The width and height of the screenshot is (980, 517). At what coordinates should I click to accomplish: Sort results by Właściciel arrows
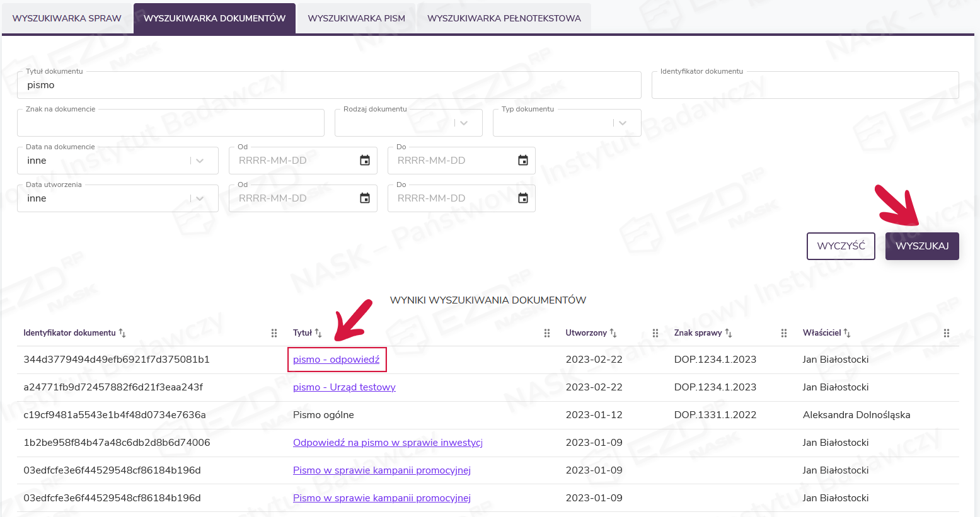tap(847, 333)
